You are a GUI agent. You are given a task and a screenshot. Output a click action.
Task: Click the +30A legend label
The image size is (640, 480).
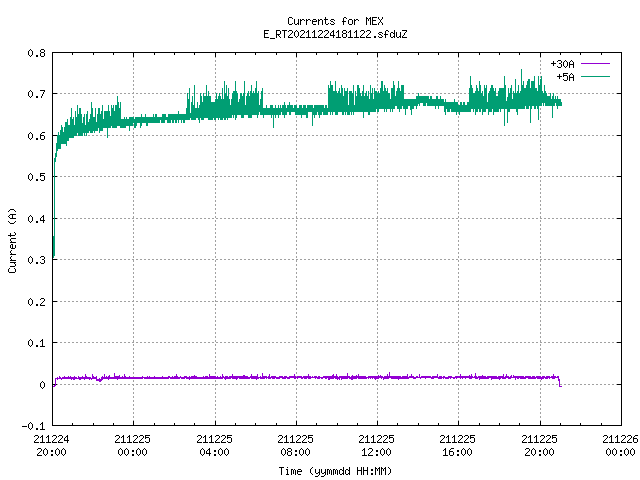(562, 64)
